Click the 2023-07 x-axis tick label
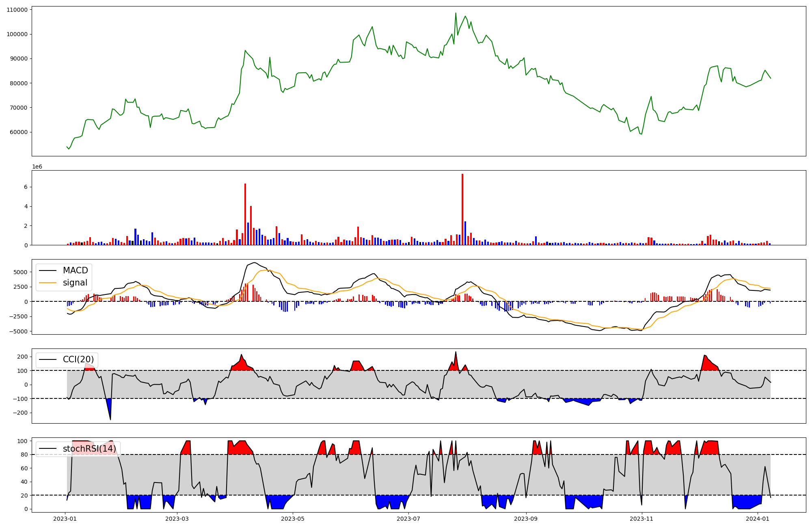Image resolution: width=812 pixels, height=528 pixels. tap(408, 519)
